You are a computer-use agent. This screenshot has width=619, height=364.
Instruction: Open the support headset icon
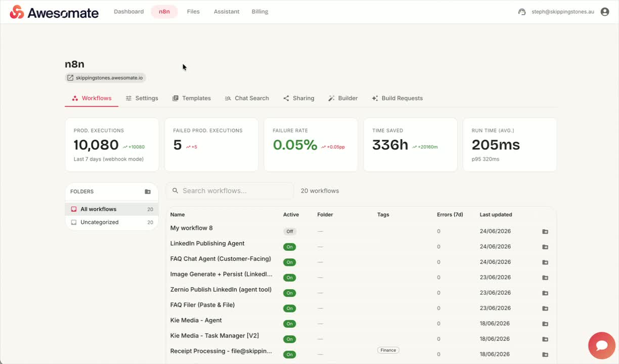click(522, 12)
